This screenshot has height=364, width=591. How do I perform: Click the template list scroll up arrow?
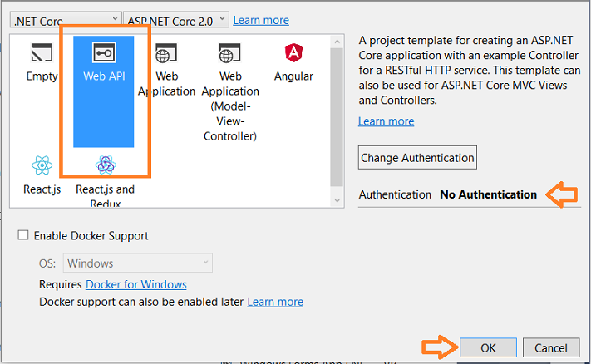pos(337,42)
